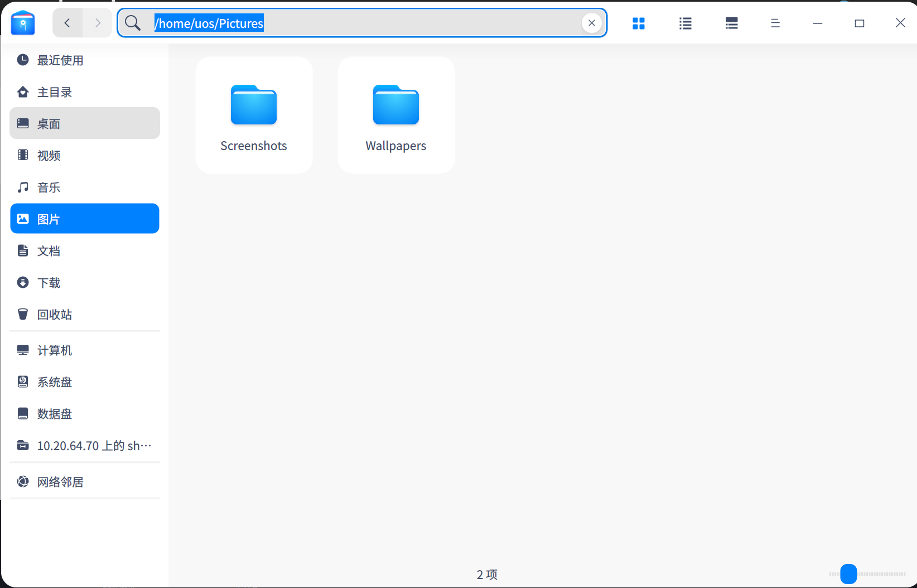Click the Wallpapers folder name

tap(396, 146)
